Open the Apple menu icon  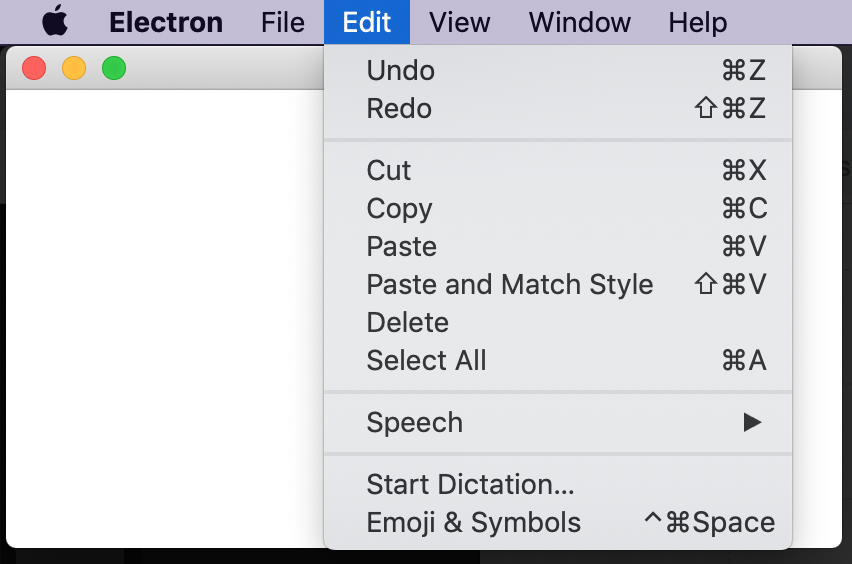[x=55, y=21]
